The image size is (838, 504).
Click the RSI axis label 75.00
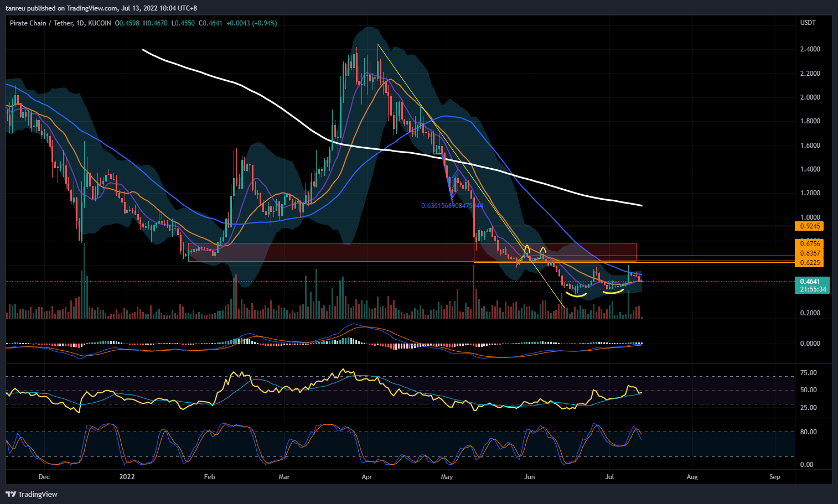[809, 373]
